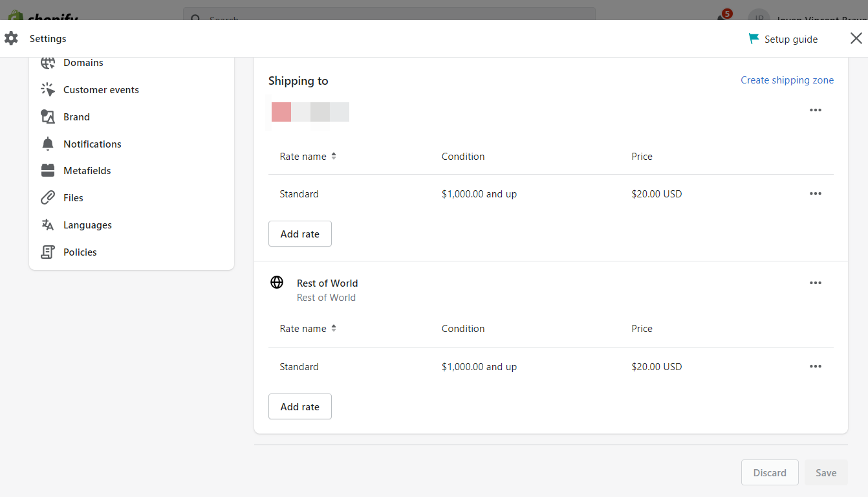Click the Setup guide flag icon

754,39
